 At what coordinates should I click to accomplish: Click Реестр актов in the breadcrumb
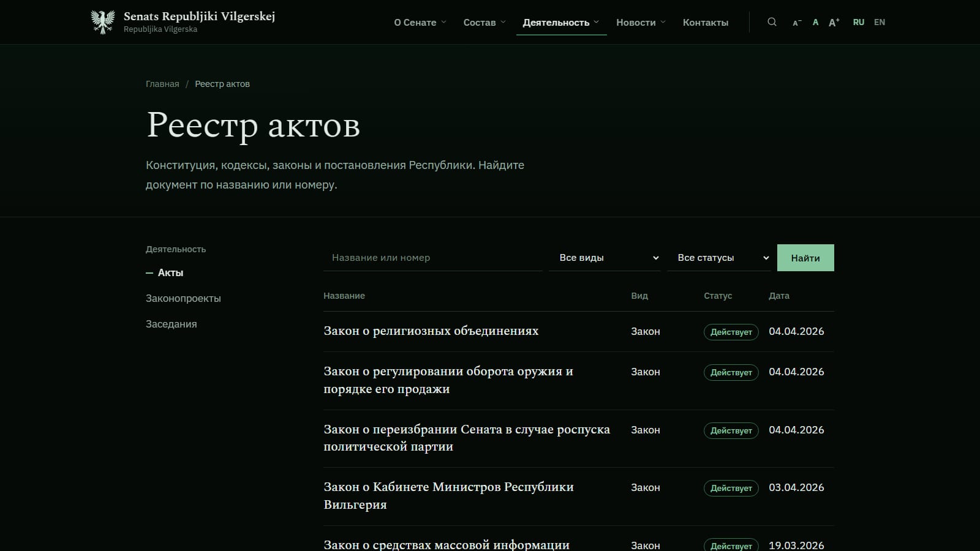click(222, 84)
